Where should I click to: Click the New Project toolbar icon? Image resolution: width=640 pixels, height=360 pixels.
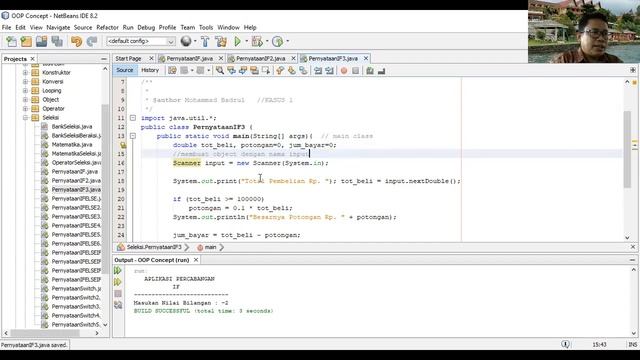[26, 41]
